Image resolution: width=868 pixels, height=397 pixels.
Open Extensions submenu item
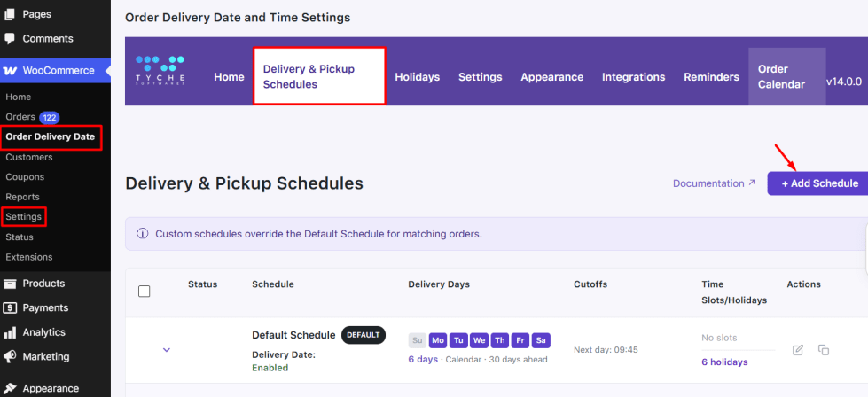[x=29, y=257]
